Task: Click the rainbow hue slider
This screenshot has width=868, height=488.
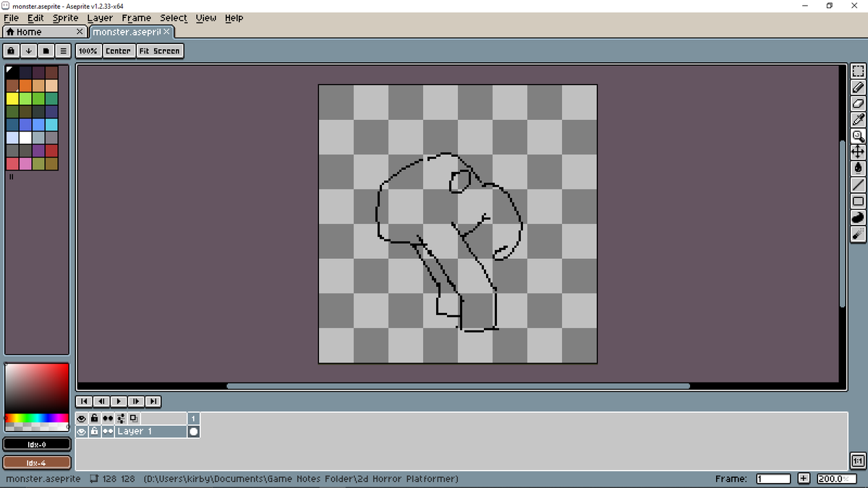Action: 37,418
